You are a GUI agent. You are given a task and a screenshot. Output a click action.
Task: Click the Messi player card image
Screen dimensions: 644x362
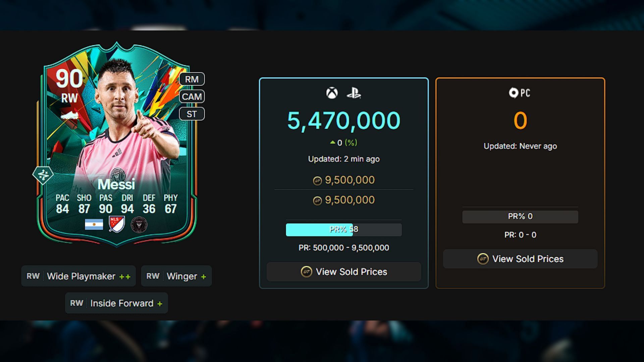coord(117,144)
